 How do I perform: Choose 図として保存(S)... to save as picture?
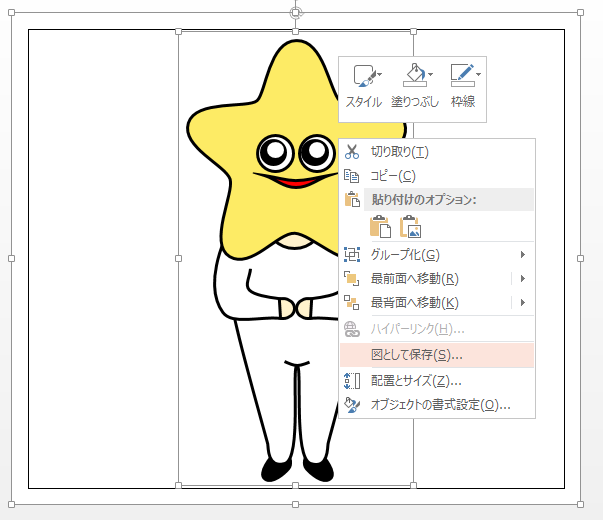(x=438, y=355)
